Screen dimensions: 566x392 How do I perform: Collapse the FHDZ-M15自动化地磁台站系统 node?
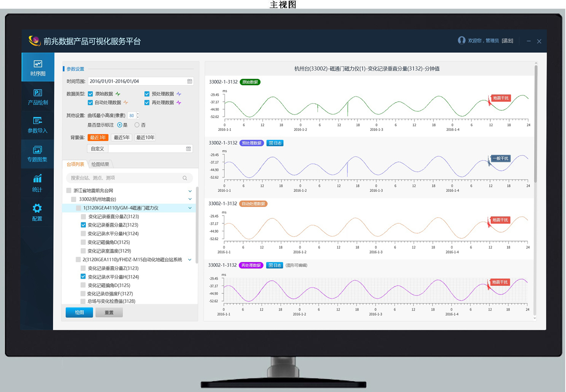190,260
